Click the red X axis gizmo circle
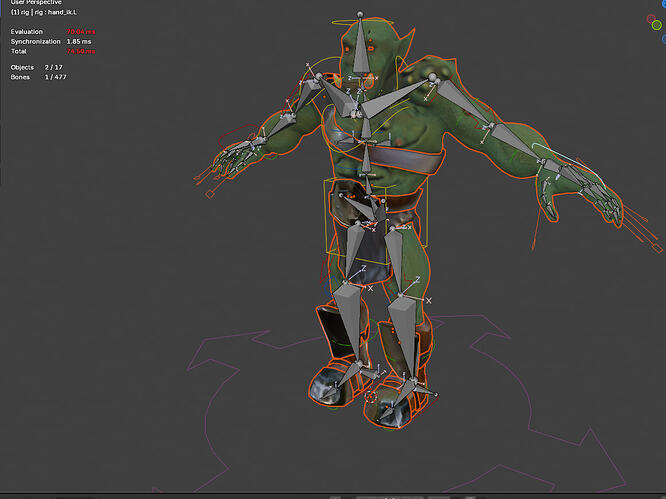Viewport: 666px width, 499px height. tap(651, 19)
